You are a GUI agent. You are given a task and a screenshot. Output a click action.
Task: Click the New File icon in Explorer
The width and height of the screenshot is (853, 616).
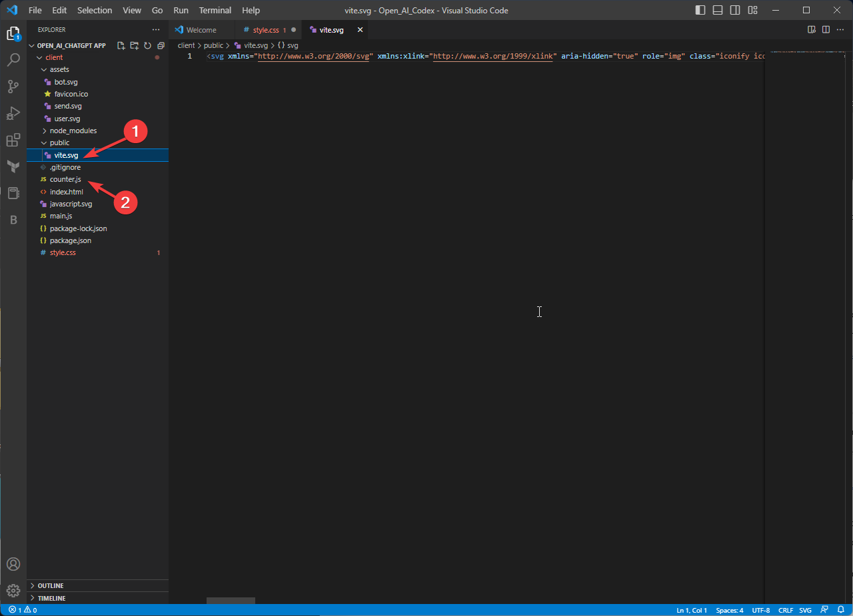click(x=121, y=45)
